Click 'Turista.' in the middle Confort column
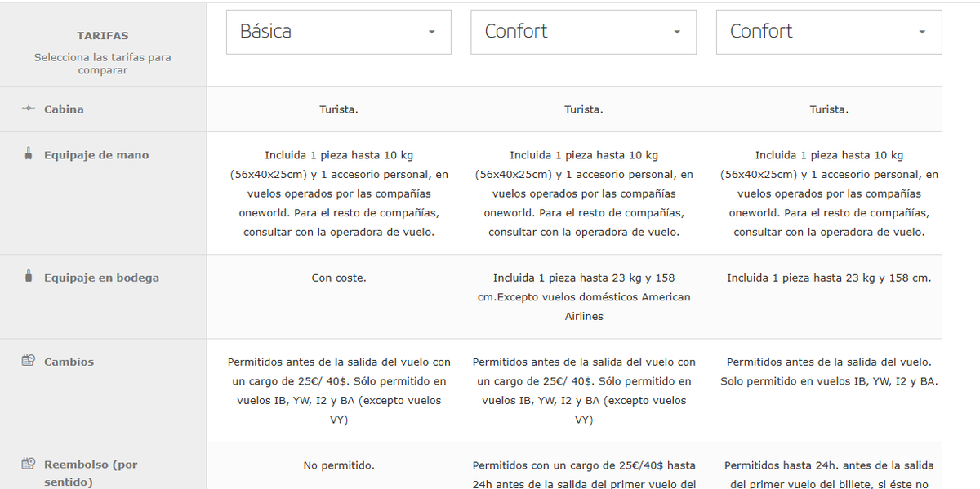Screen dimensions: 980x489 coord(584,109)
